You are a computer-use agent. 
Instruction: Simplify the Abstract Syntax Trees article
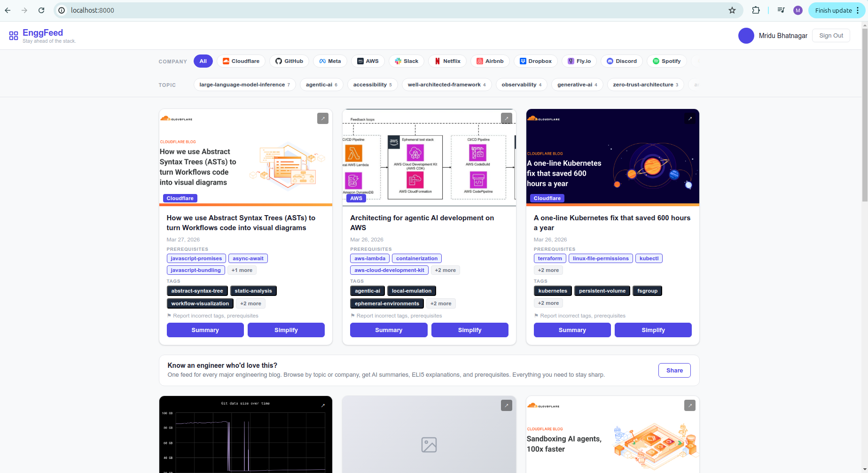[x=286, y=330]
